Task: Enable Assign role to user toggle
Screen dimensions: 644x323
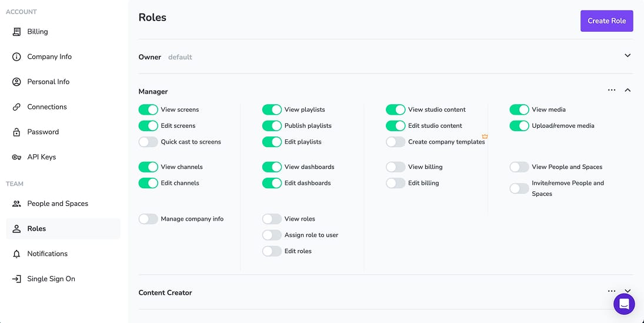Action: (x=272, y=235)
